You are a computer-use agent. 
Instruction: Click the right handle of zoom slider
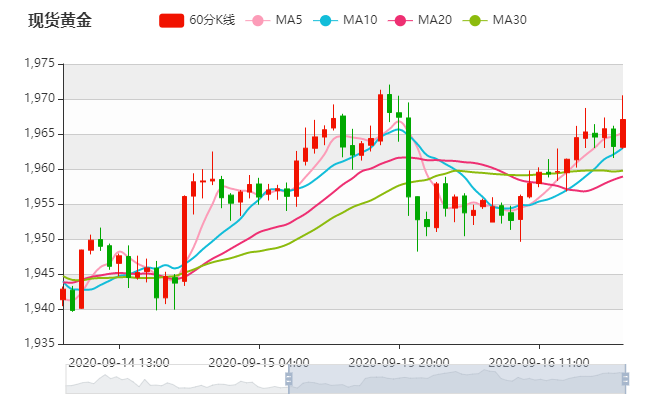pos(625,378)
